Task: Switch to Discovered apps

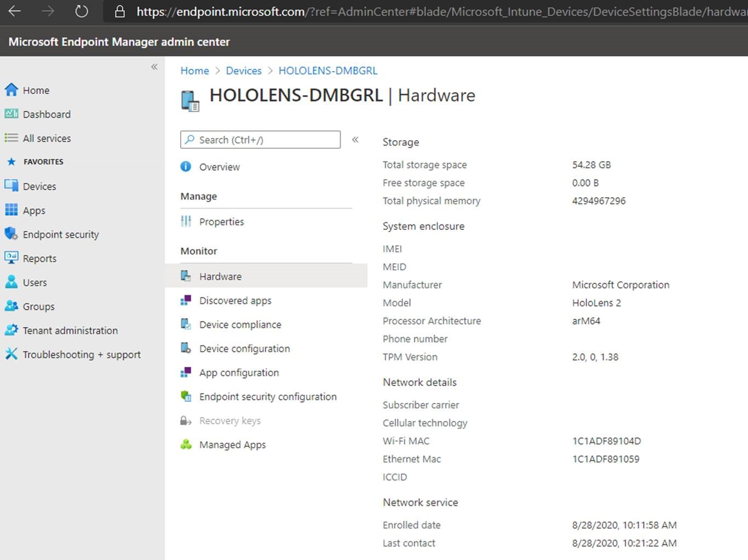Action: [235, 300]
